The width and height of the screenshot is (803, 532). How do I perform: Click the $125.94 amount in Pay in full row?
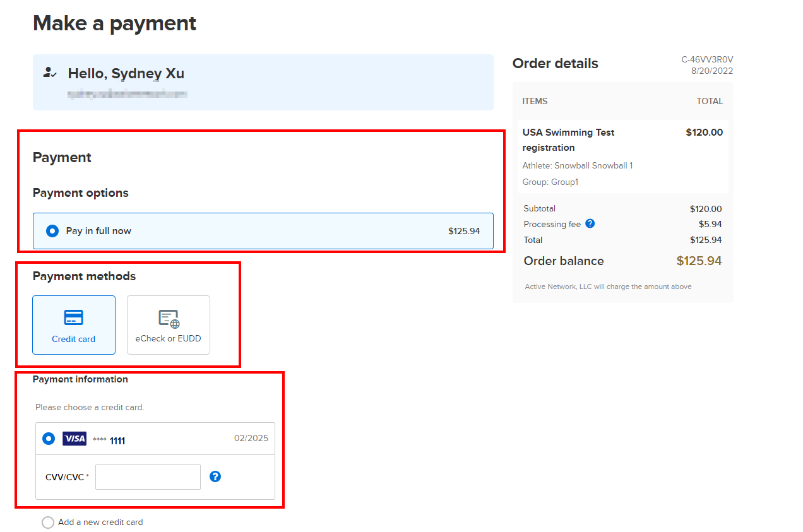(x=464, y=231)
